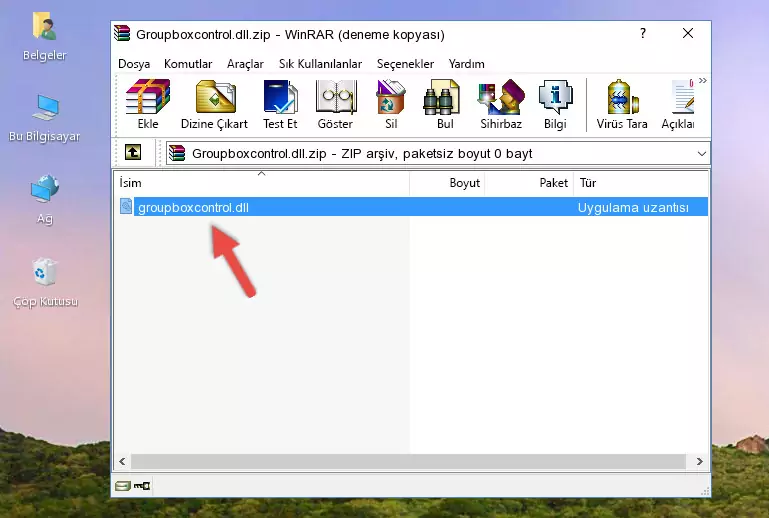Open the Seçenekler menu
This screenshot has height=518, width=769.
click(405, 64)
